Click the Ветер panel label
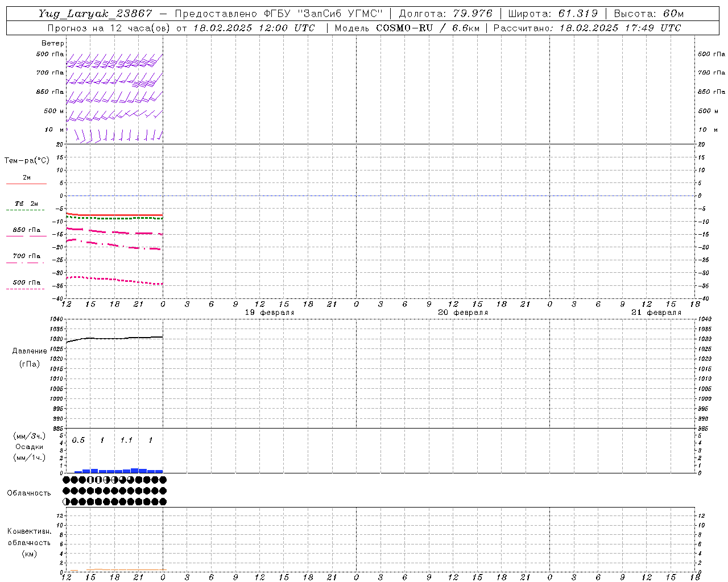 click(x=53, y=43)
